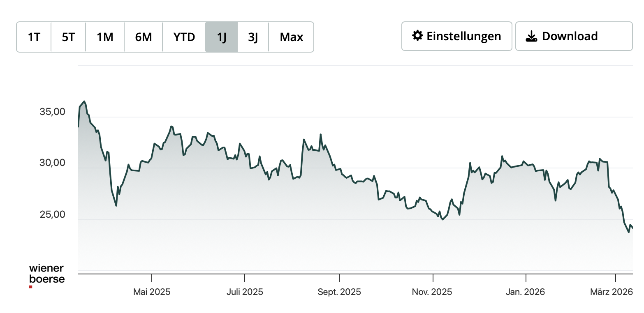
Task: Click the Mai 2025 axis label
Action: point(152,292)
